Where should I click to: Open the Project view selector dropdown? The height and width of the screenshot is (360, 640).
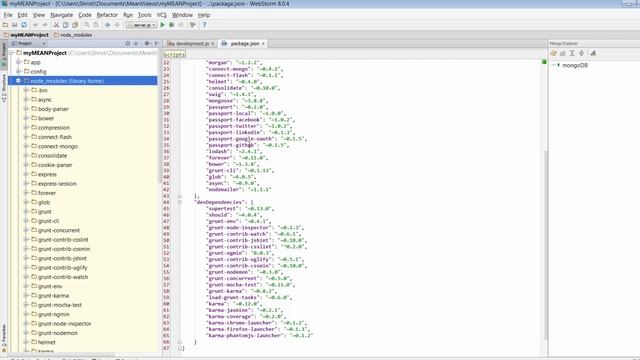click(x=29, y=43)
